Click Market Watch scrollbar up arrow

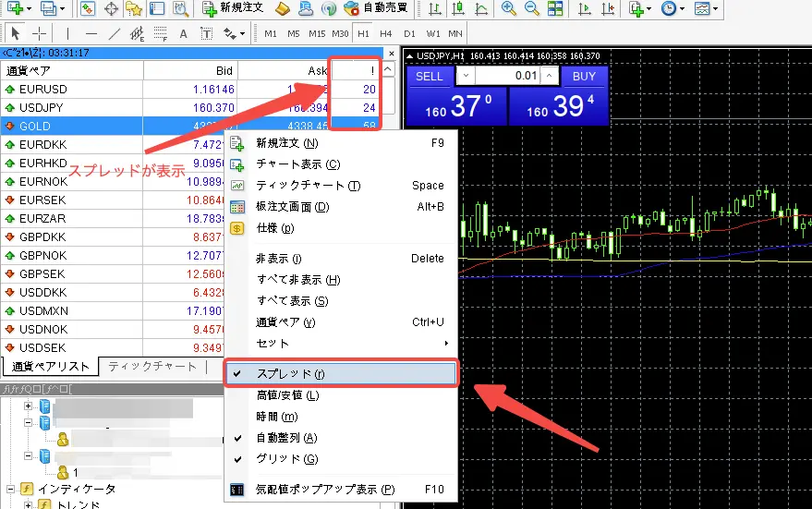click(388, 69)
